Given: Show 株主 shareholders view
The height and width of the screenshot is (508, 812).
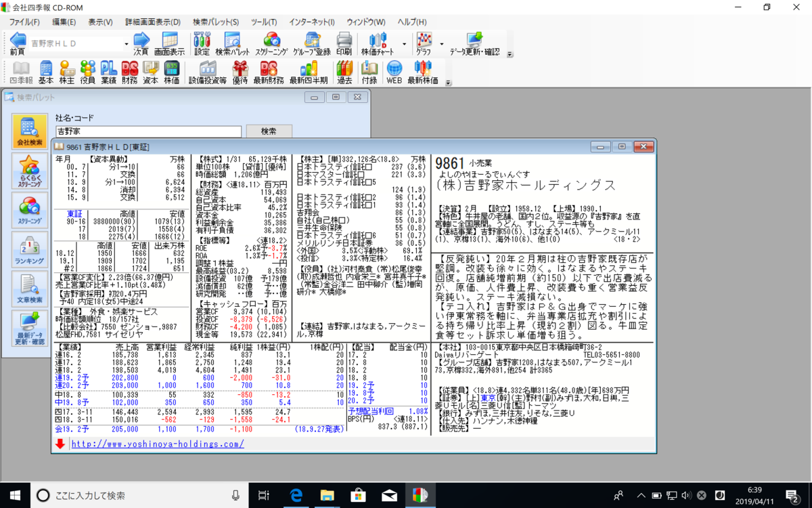Looking at the screenshot, I should coord(67,72).
